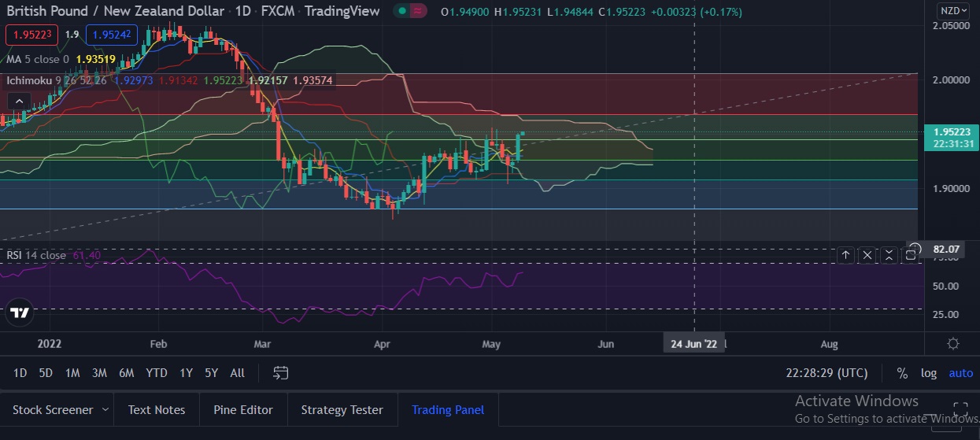The width and height of the screenshot is (980, 440).
Task: Click the 50.00 RSI axis label
Action: click(x=945, y=287)
